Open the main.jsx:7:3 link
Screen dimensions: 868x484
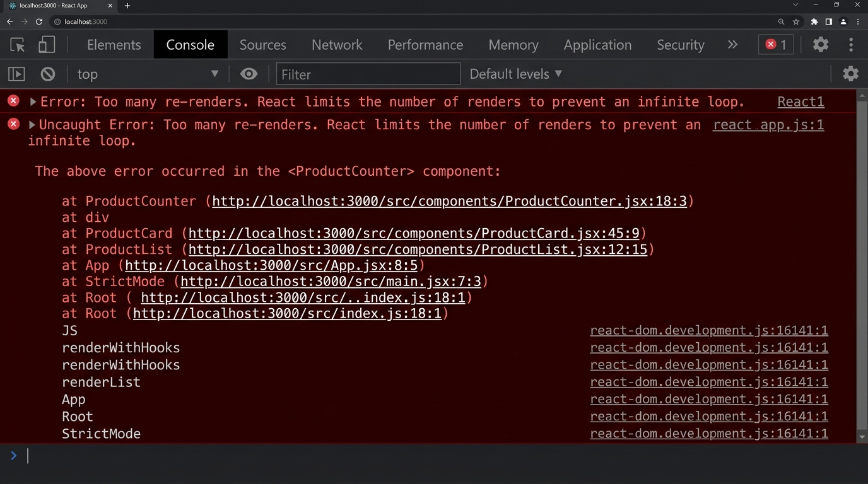(331, 282)
